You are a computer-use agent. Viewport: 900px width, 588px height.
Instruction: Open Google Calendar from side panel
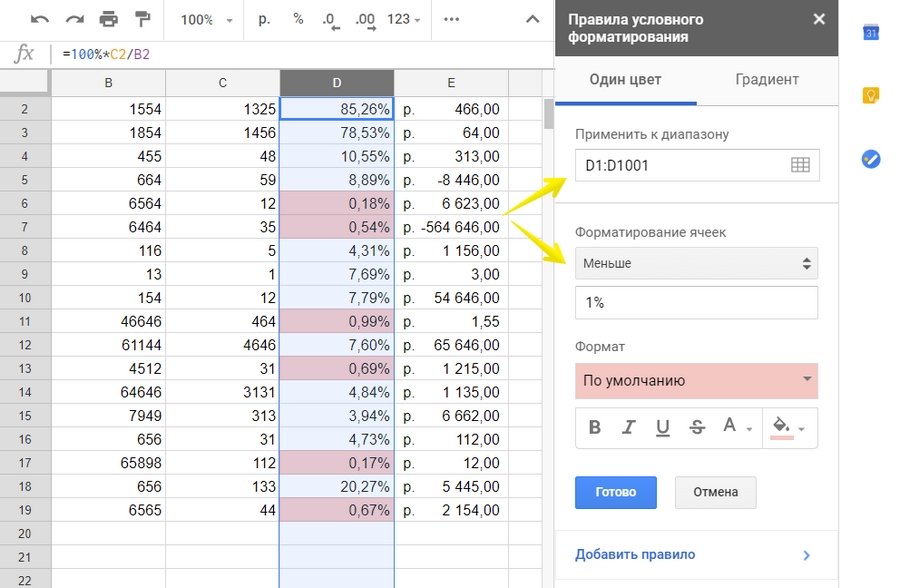click(871, 32)
